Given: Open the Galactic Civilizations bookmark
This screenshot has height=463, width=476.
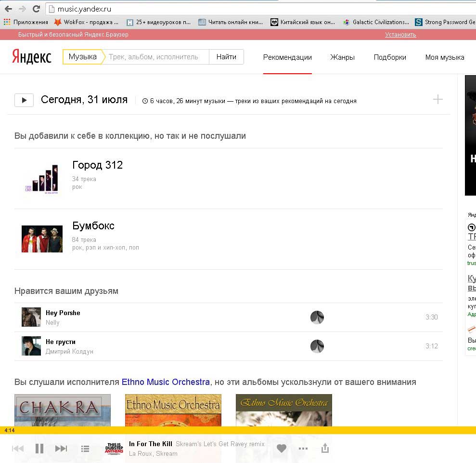Looking at the screenshot, I should coord(376,22).
